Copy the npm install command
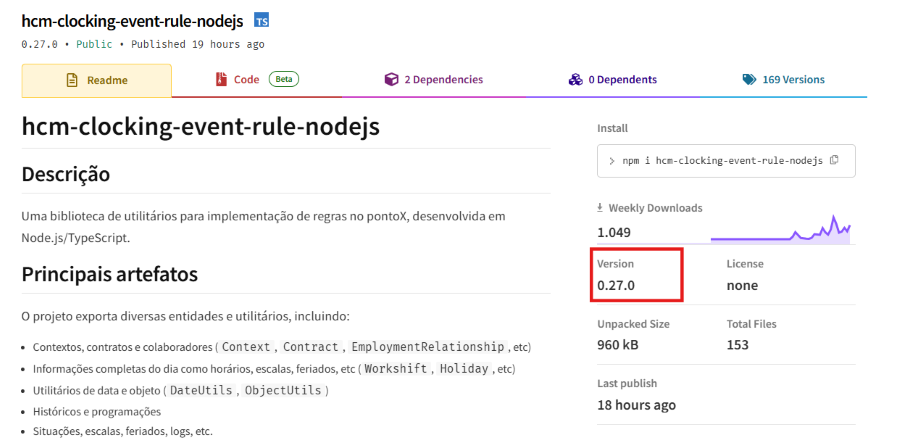Screen dimensions: 900x438 click(x=834, y=160)
